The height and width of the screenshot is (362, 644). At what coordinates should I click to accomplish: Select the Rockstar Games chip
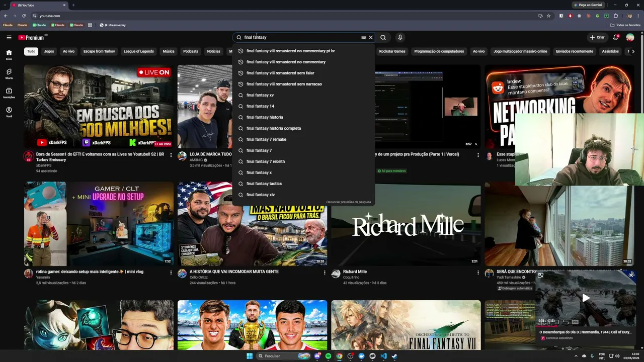[392, 51]
